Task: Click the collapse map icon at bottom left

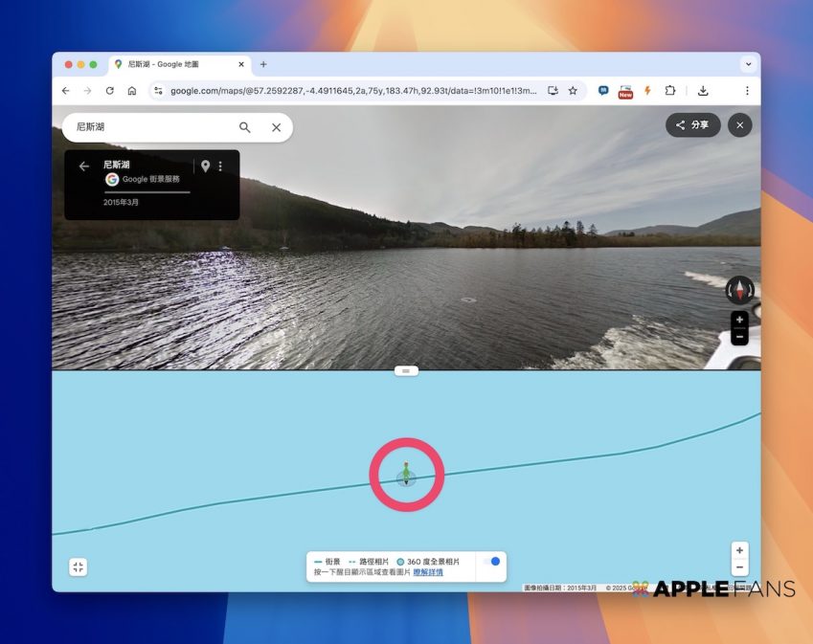Action: 79,566
